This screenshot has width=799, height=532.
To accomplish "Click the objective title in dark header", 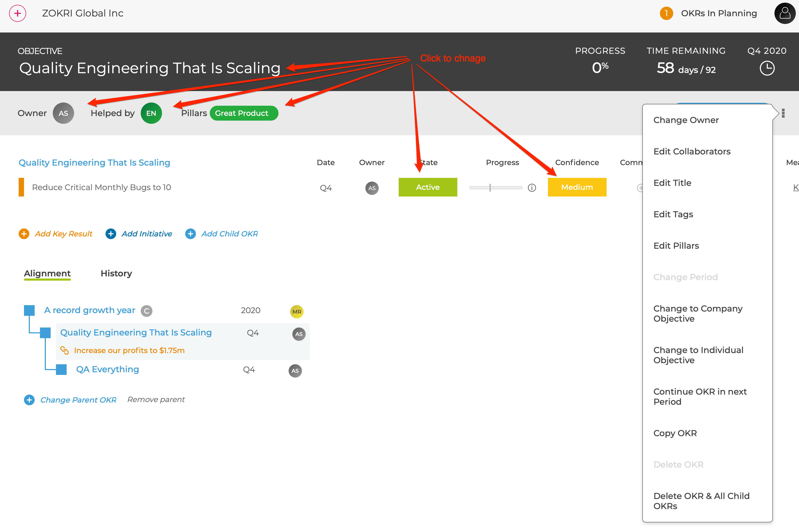I will click(150, 68).
